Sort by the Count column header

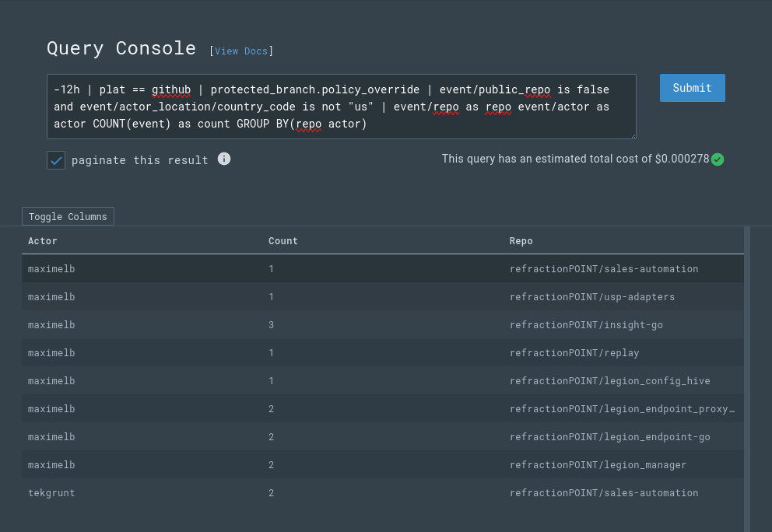pyautogui.click(x=283, y=241)
